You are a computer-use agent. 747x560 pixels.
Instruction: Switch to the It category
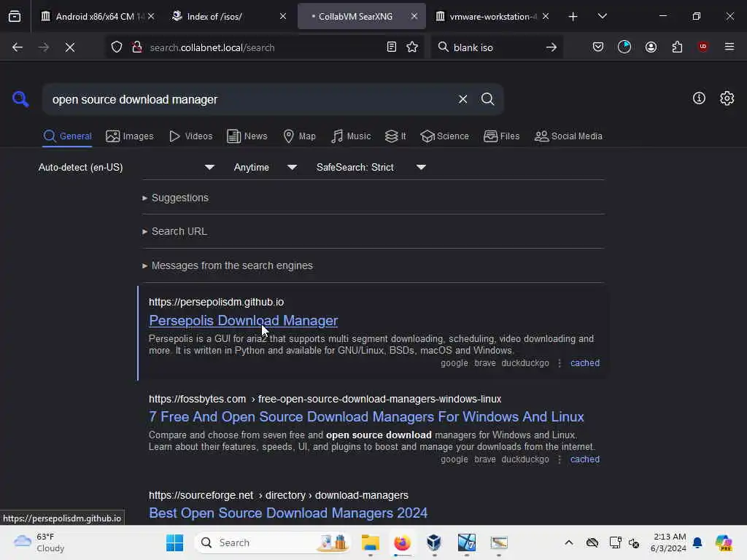(x=395, y=136)
